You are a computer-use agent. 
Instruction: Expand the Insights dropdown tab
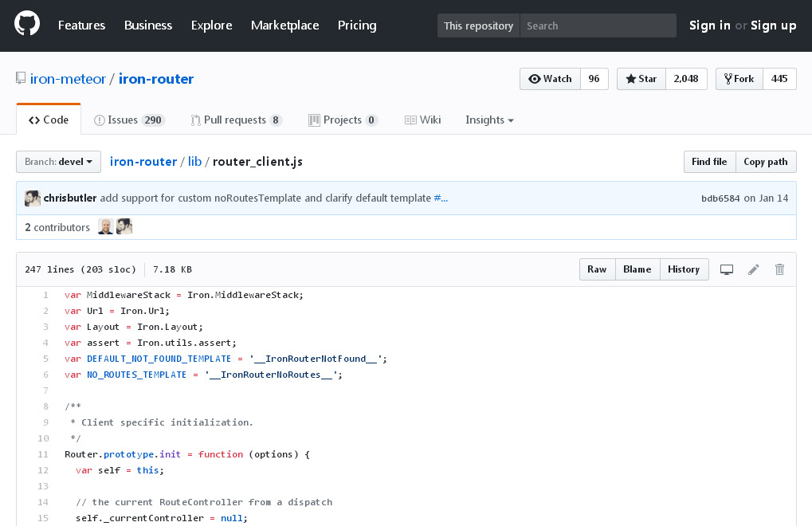coord(489,120)
